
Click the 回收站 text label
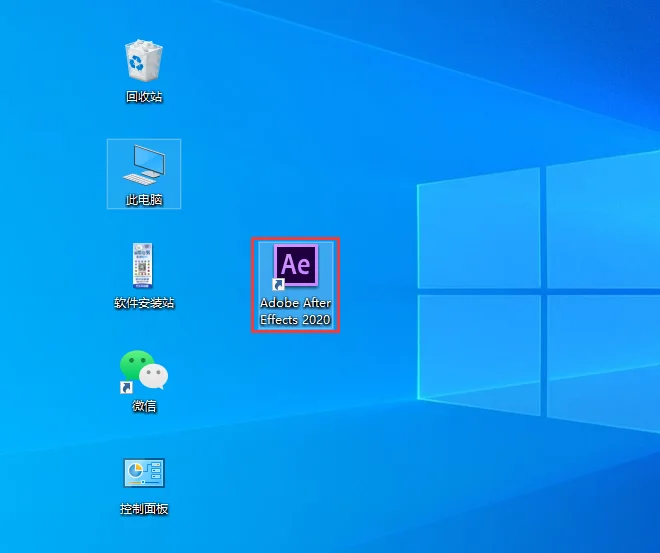coord(144,97)
